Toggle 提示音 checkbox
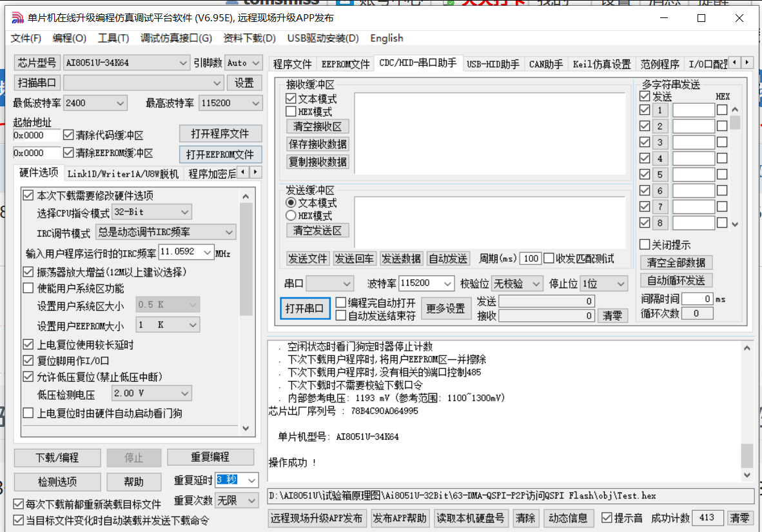The height and width of the screenshot is (532, 762). click(x=607, y=517)
